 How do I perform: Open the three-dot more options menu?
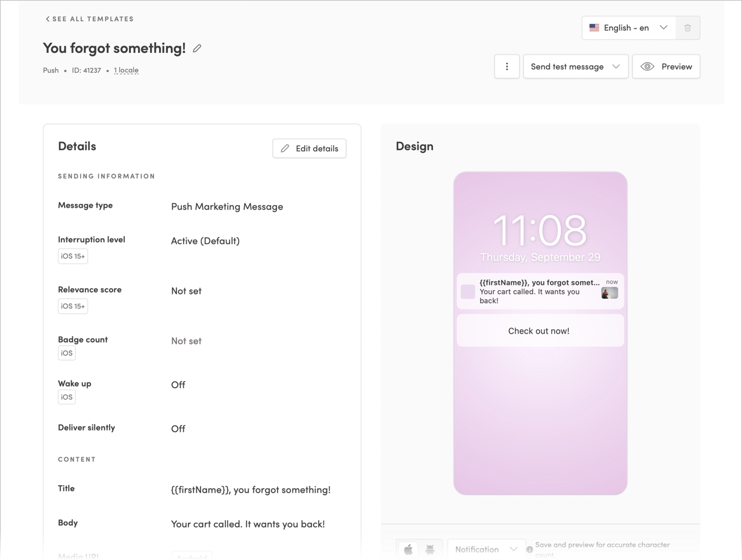pos(507,66)
